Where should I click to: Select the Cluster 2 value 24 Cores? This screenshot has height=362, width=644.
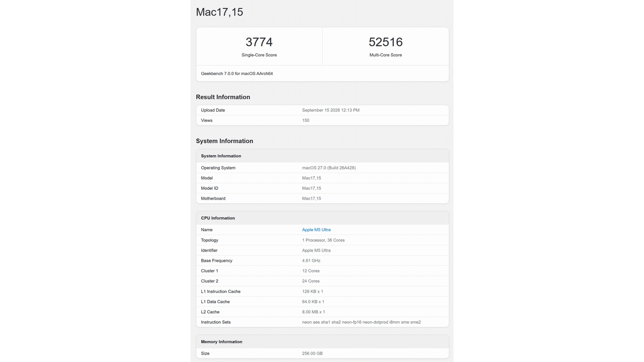311,281
